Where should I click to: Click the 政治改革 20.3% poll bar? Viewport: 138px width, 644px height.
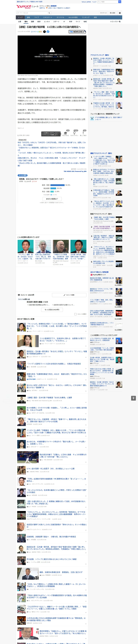(x=53, y=188)
